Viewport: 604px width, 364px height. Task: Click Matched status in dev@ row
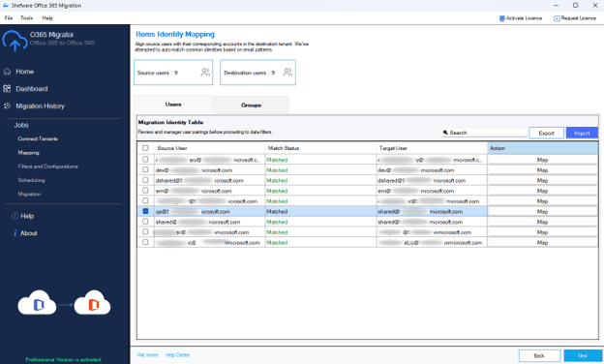coord(277,170)
